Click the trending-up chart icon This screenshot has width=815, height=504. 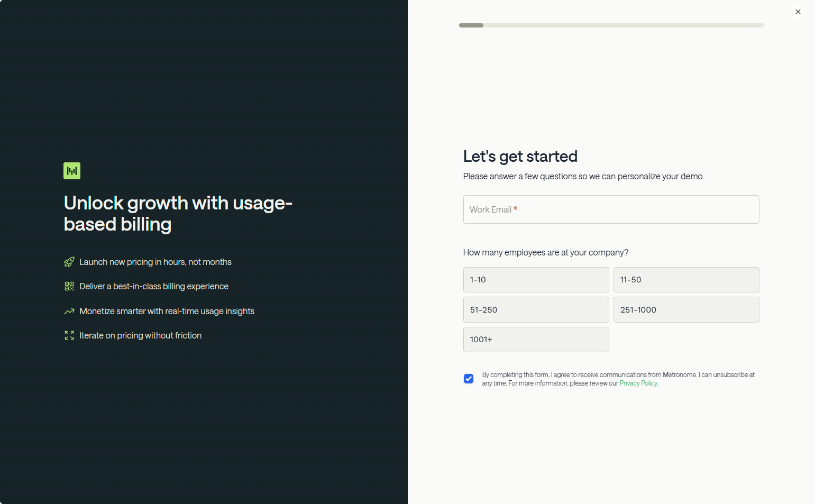tap(69, 311)
